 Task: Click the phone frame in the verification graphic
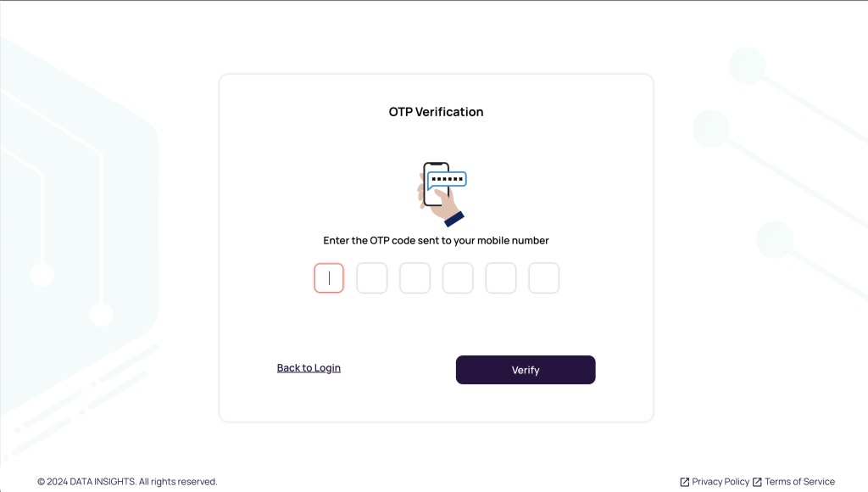point(436,182)
